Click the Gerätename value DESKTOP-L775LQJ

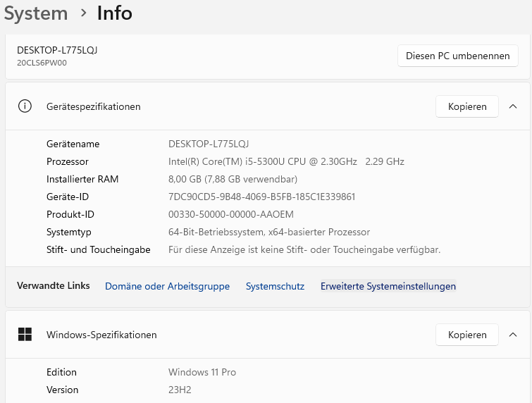(209, 144)
